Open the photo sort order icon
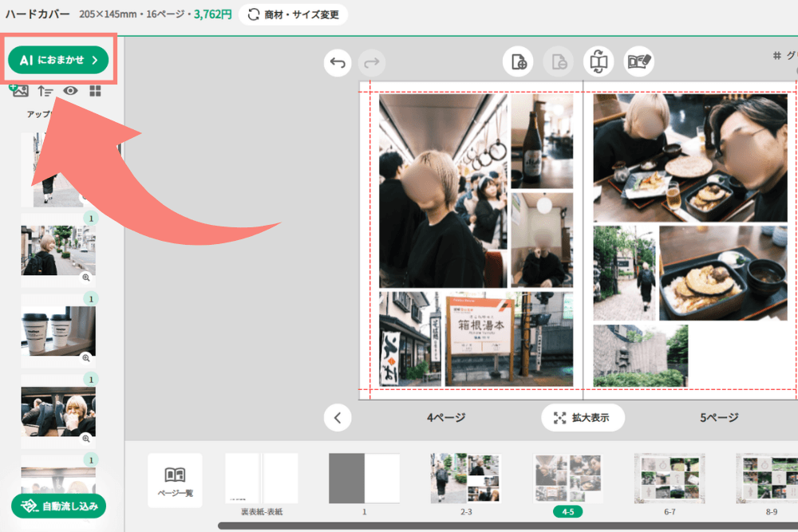The height and width of the screenshot is (532, 798). point(45,91)
